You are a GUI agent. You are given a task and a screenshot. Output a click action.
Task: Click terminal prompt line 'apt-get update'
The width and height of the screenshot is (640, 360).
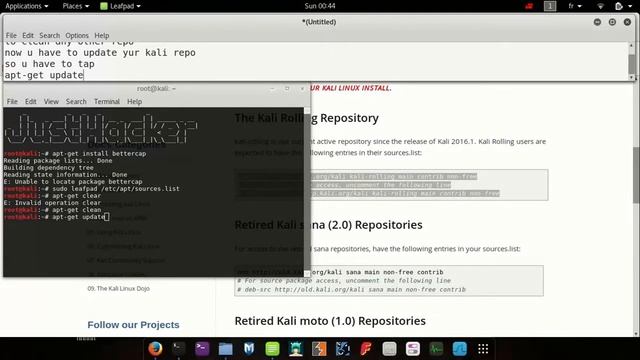pyautogui.click(x=57, y=217)
